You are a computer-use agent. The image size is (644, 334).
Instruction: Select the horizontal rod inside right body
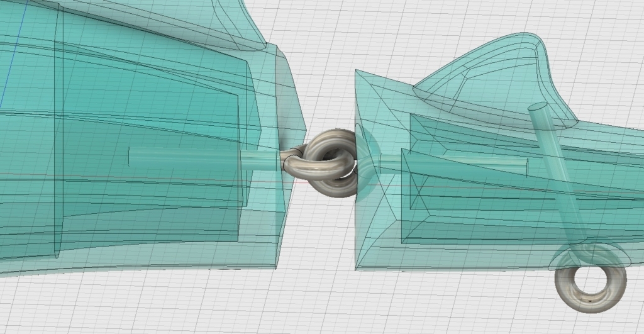tap(453, 164)
